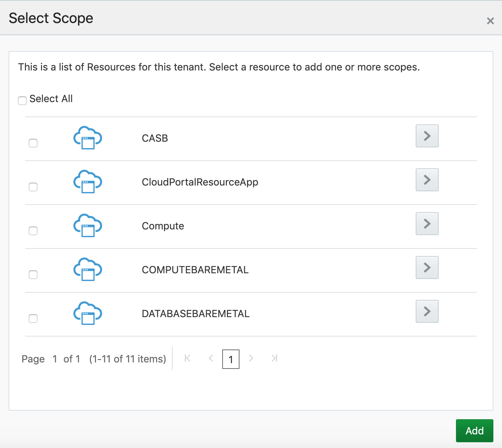The height and width of the screenshot is (448, 502).
Task: Enable the COMPUTEBAREMETAL checkbox
Action: pos(33,275)
